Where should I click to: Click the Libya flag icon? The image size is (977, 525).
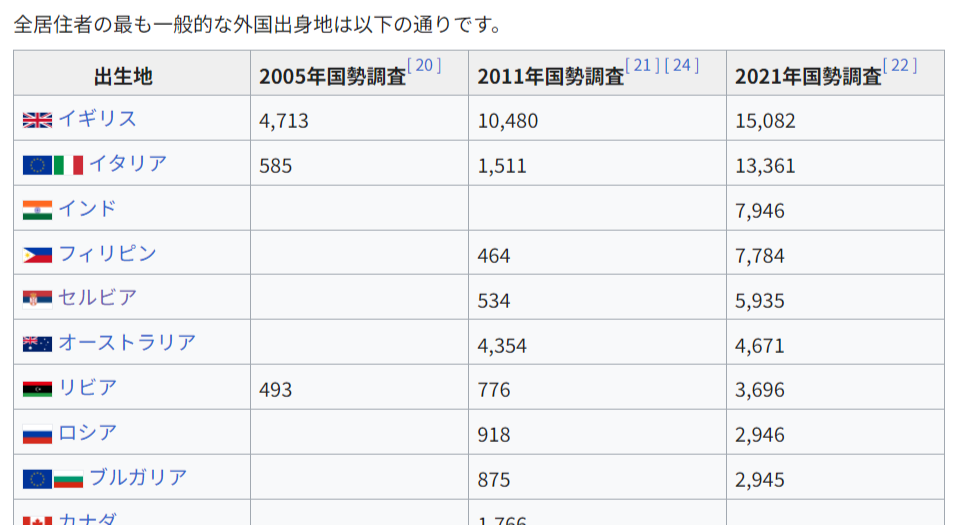37,389
